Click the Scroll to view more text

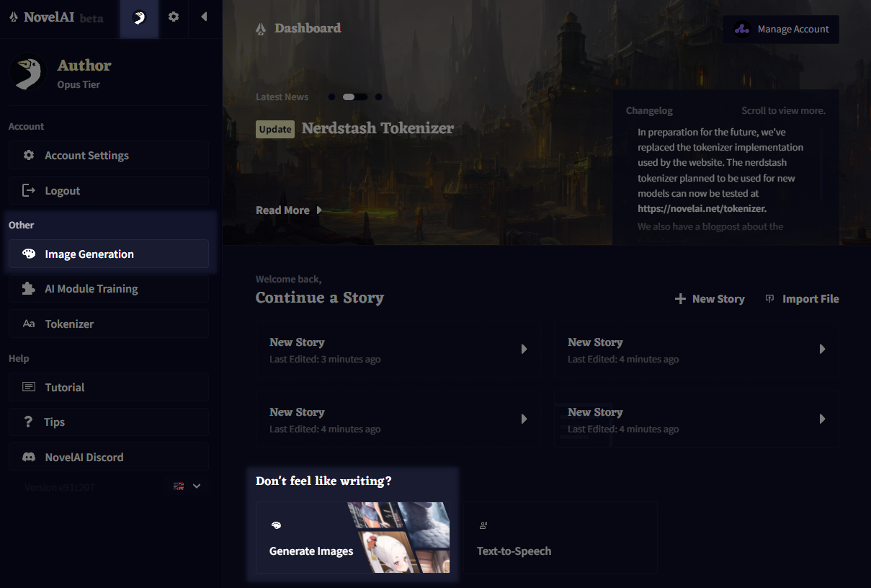pyautogui.click(x=783, y=111)
